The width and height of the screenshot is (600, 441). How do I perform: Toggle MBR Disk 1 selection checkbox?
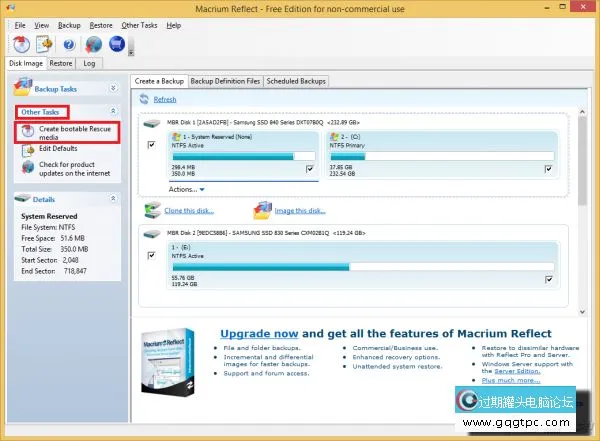[x=151, y=144]
